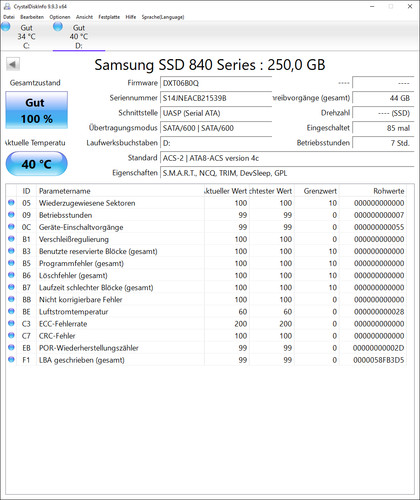This screenshot has height=500, width=420.
Task: Click the Seriennummer field
Action: [x=216, y=98]
